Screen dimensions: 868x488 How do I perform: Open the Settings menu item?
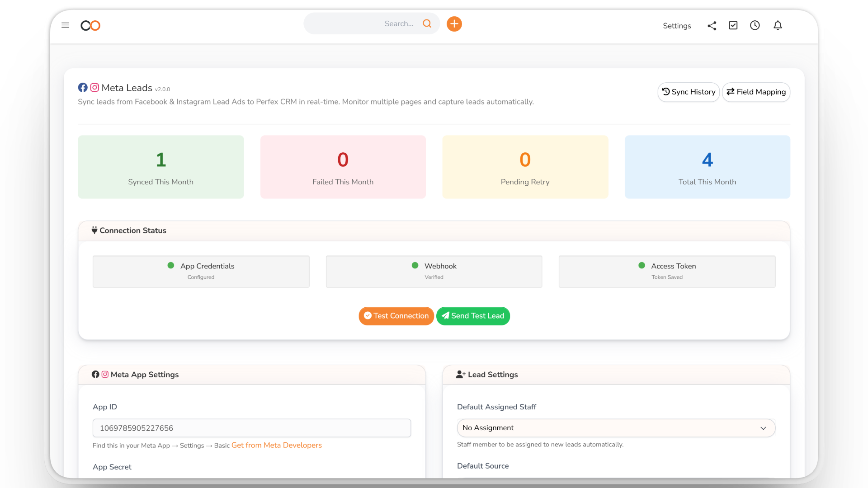pos(677,26)
